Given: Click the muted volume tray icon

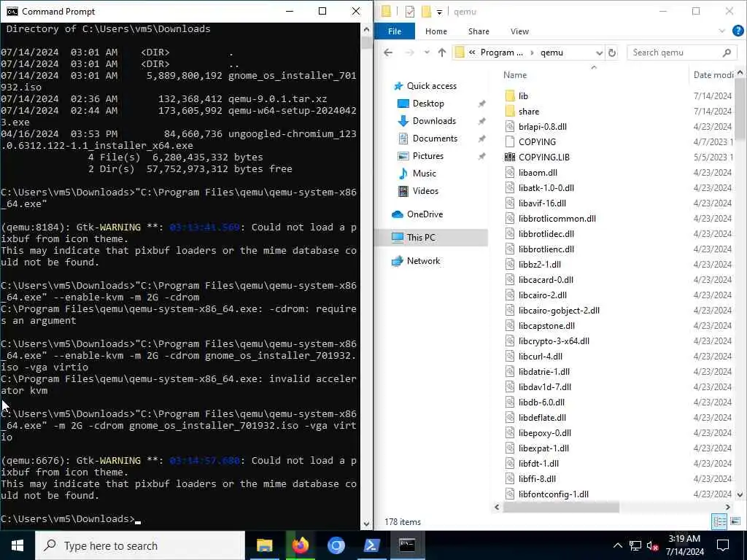Looking at the screenshot, I should coord(653,545).
